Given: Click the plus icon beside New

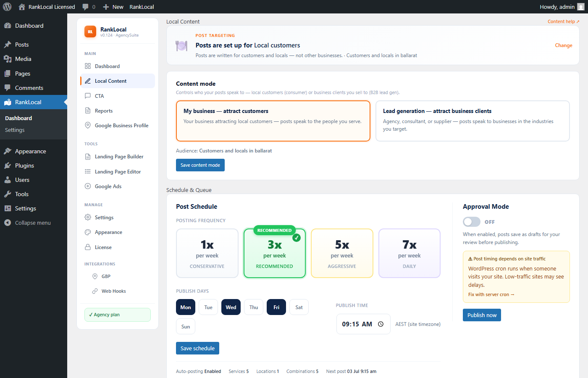Looking at the screenshot, I should pyautogui.click(x=106, y=7).
